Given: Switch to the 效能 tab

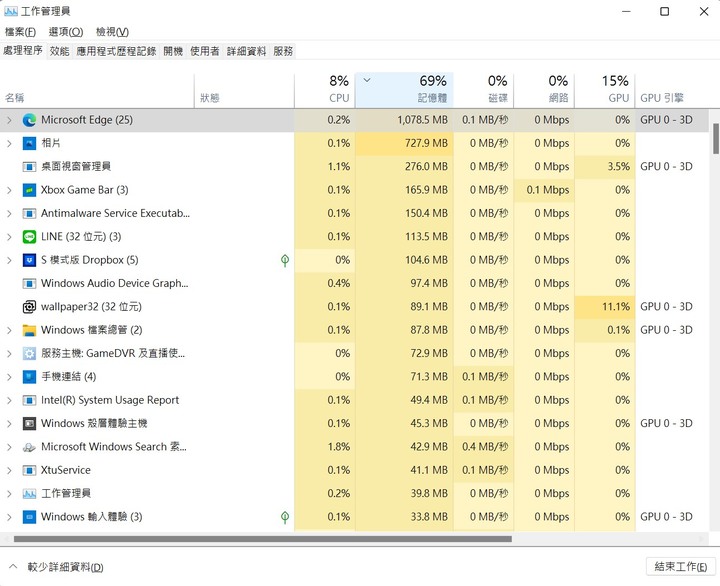Looking at the screenshot, I should click(60, 51).
